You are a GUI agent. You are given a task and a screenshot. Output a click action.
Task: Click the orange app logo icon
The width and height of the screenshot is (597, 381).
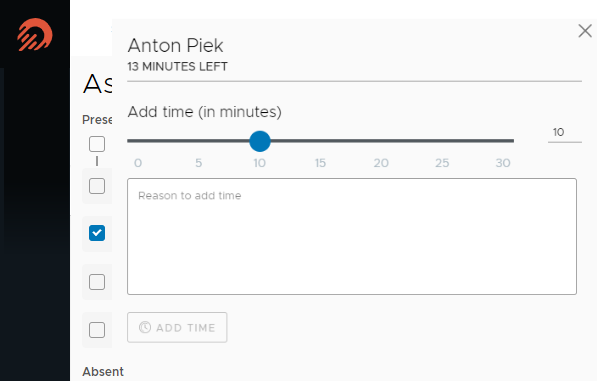coord(35,35)
